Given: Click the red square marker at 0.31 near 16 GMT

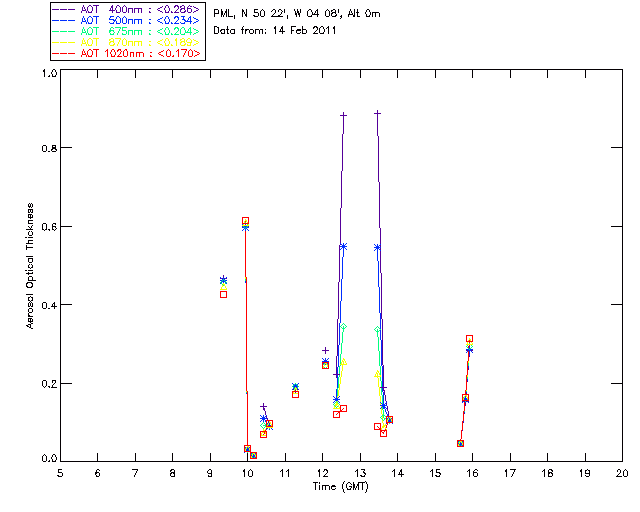Looking at the screenshot, I should 469,338.
